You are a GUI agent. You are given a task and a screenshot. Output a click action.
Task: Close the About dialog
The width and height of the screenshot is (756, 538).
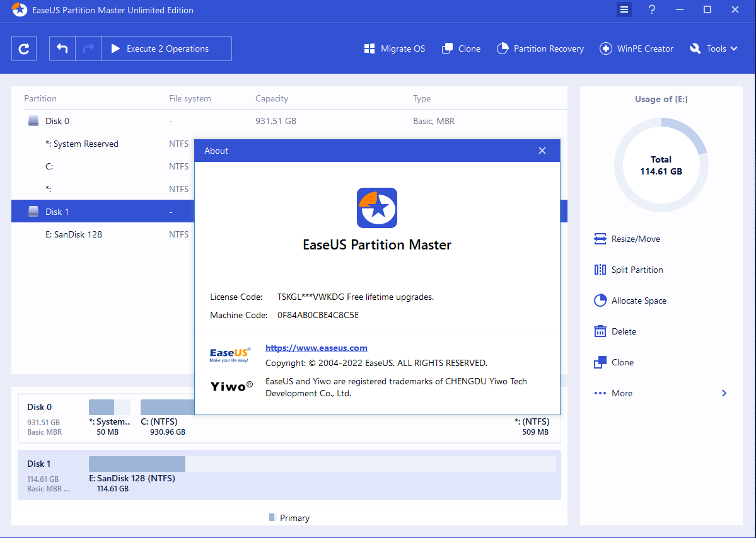(x=542, y=151)
